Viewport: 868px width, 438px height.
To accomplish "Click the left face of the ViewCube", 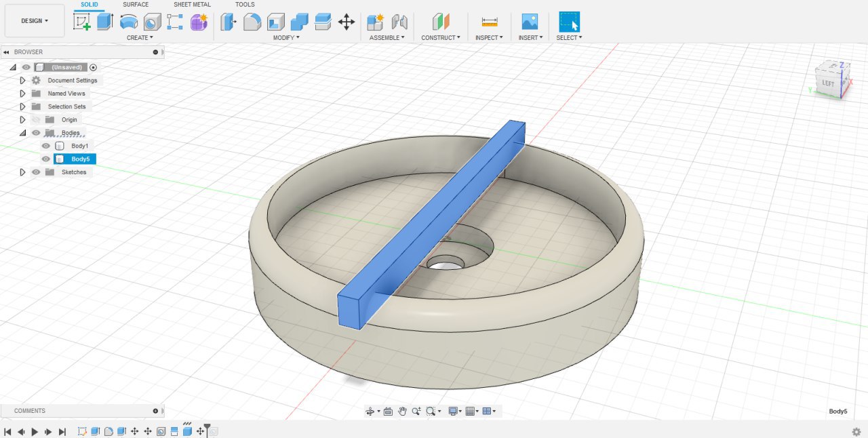I will (829, 83).
